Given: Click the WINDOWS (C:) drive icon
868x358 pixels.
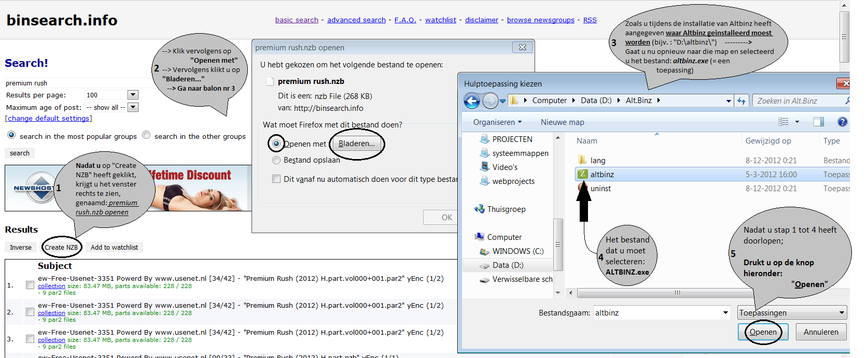Looking at the screenshot, I should coord(485,251).
